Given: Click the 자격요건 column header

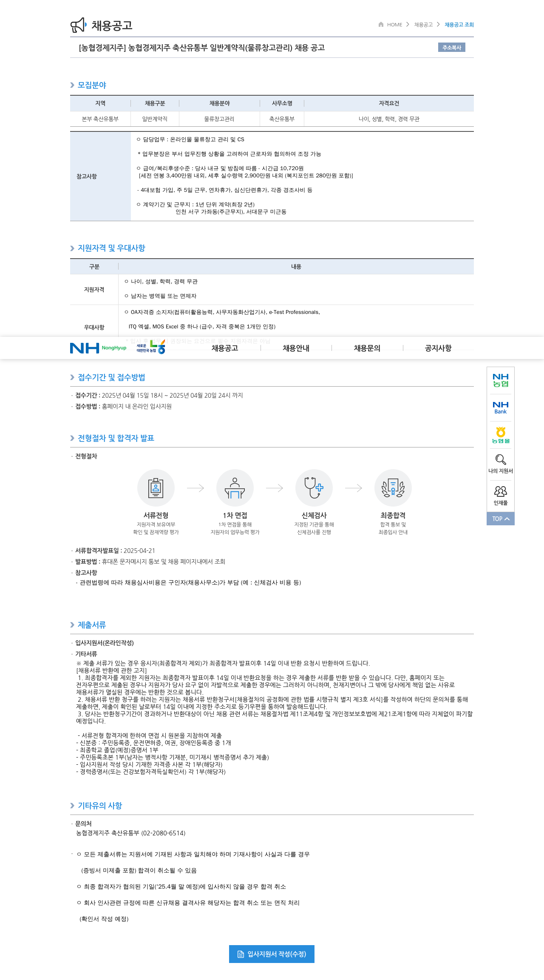Looking at the screenshot, I should [389, 103].
